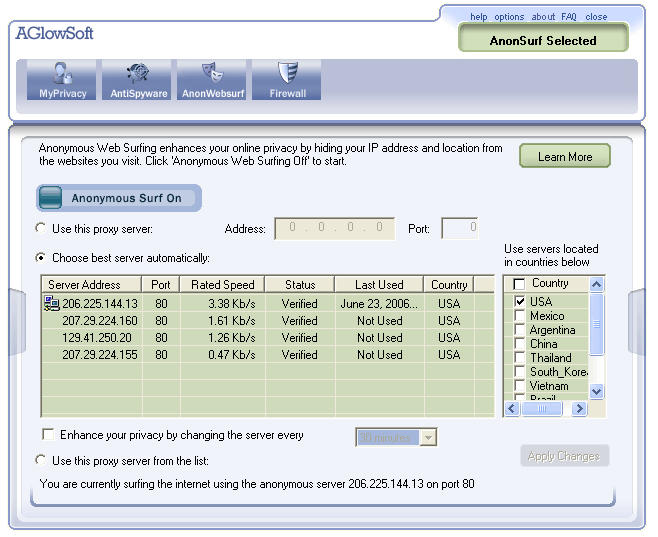Click the country list scroll up arrow
658x537 pixels.
click(x=596, y=284)
